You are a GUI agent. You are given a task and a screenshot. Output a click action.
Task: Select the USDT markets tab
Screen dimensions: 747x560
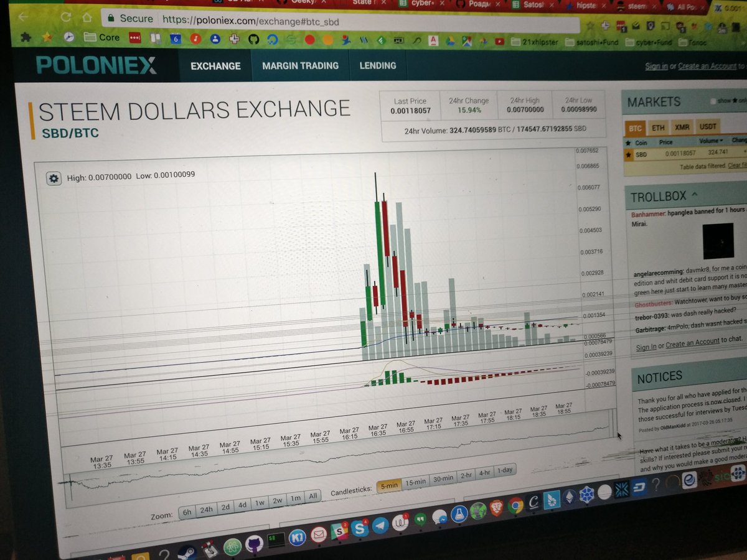coord(708,126)
